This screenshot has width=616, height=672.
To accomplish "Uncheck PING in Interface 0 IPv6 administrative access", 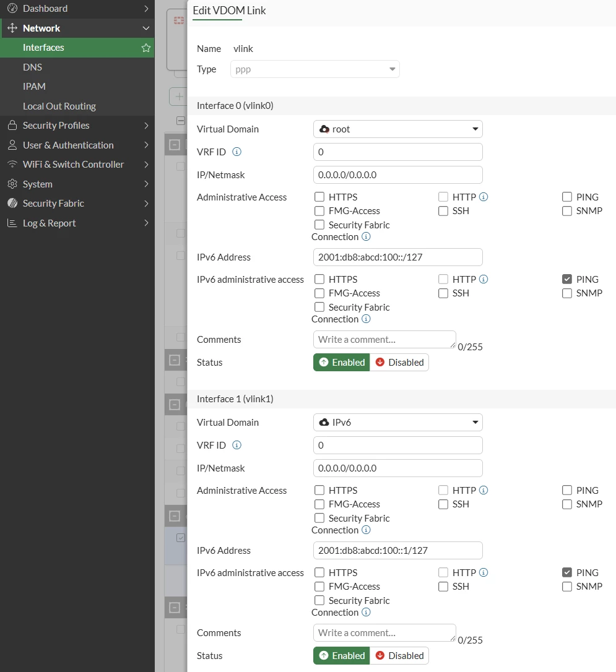I will coord(567,279).
